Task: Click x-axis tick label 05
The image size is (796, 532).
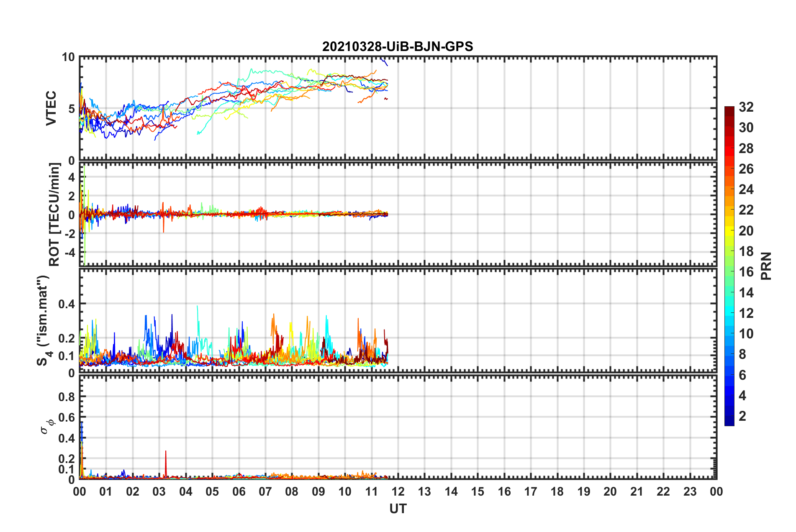Action: coord(212,491)
